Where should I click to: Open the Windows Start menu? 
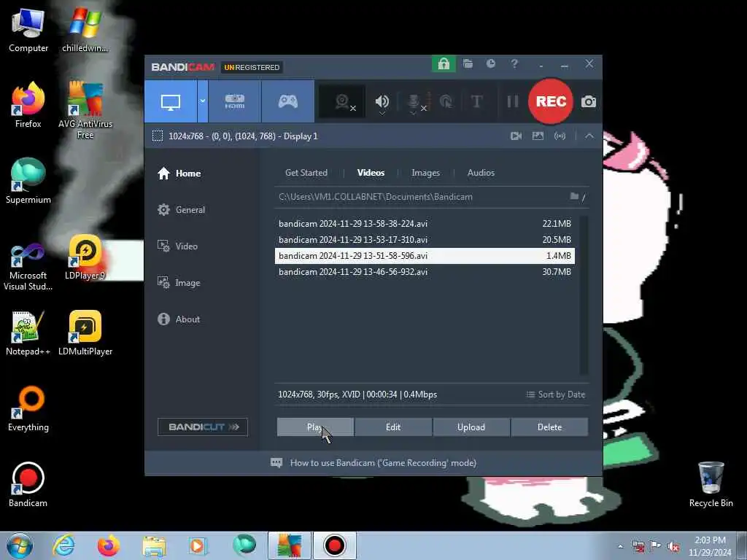[x=20, y=545]
